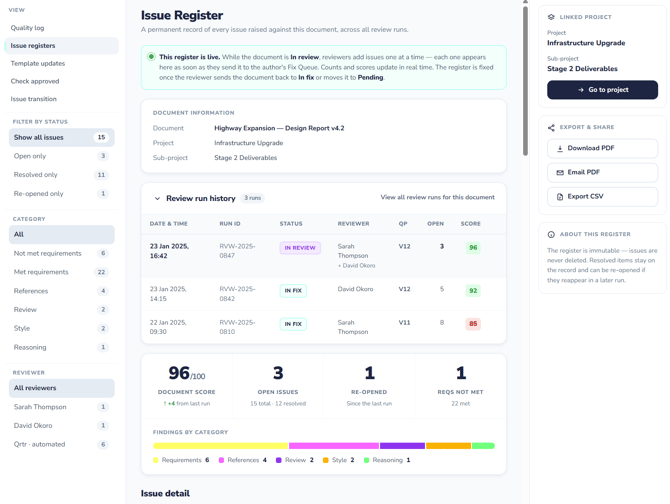Click the yellow Requirements bar segment
Image resolution: width=670 pixels, height=504 pixels.
[x=220, y=446]
